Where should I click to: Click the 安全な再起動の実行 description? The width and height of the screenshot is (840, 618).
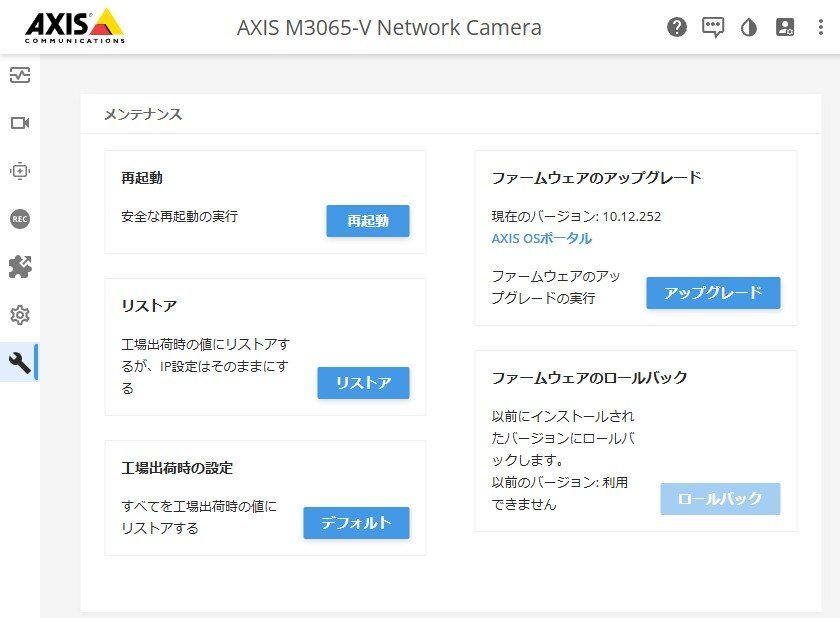(x=179, y=216)
